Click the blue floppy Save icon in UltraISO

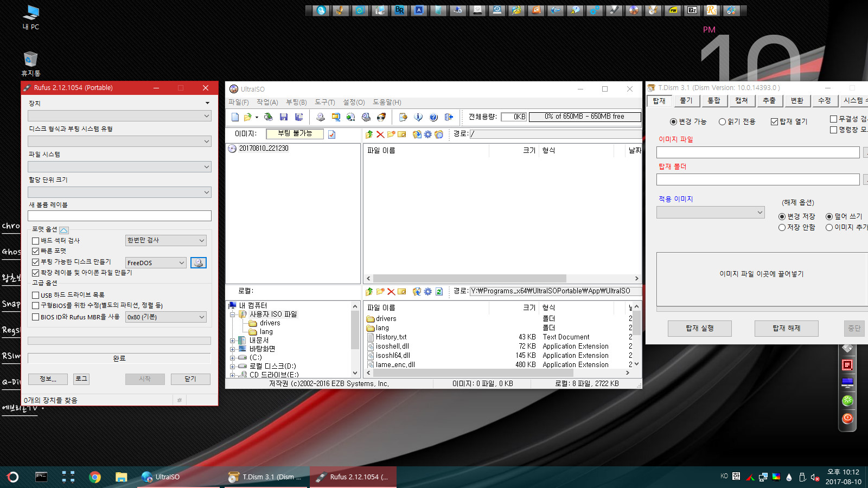(283, 117)
